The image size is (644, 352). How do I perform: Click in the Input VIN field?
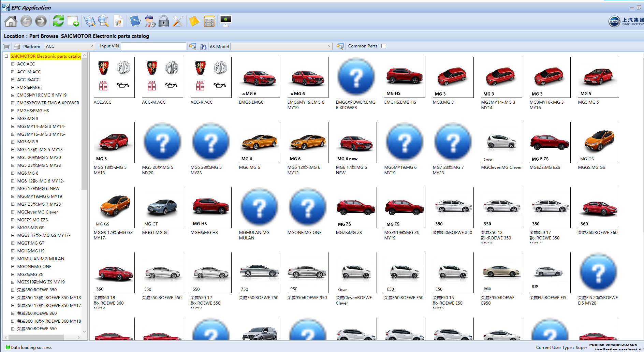pyautogui.click(x=153, y=46)
